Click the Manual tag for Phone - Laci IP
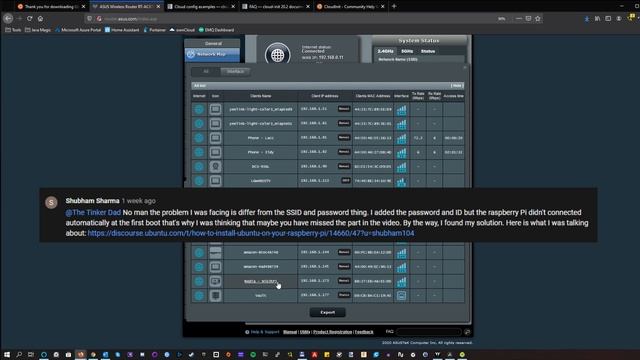640x360 pixels. 344,138
